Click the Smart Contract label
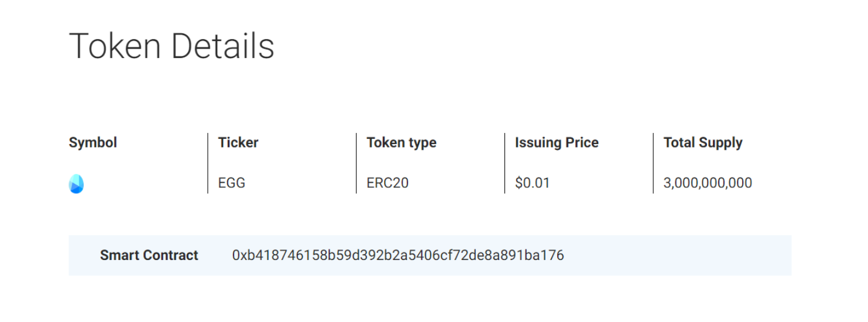868x322 pixels. [x=149, y=255]
